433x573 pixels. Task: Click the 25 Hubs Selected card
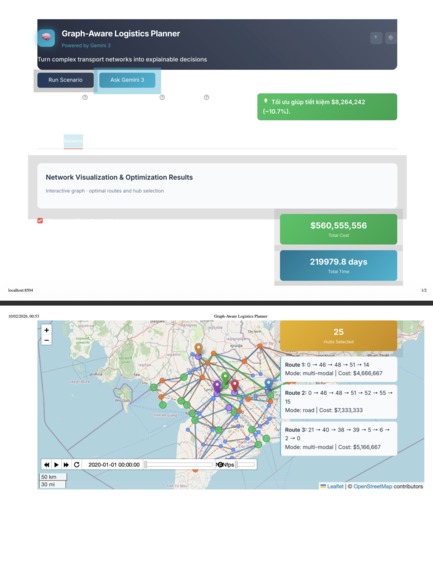338,335
